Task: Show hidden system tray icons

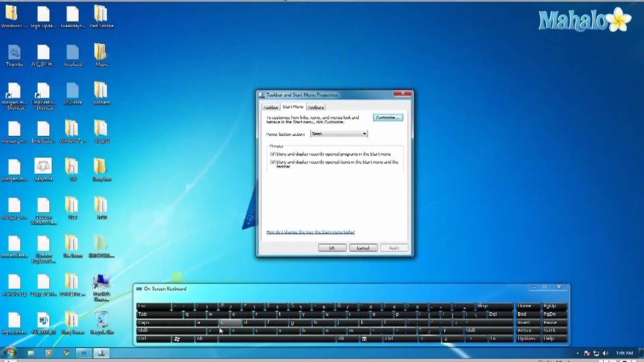Action: coord(577,353)
